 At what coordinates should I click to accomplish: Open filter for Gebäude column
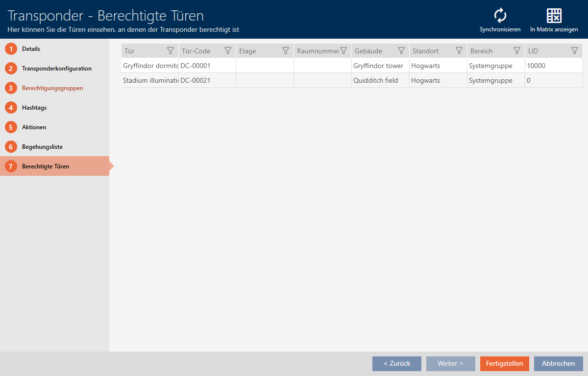click(x=401, y=51)
